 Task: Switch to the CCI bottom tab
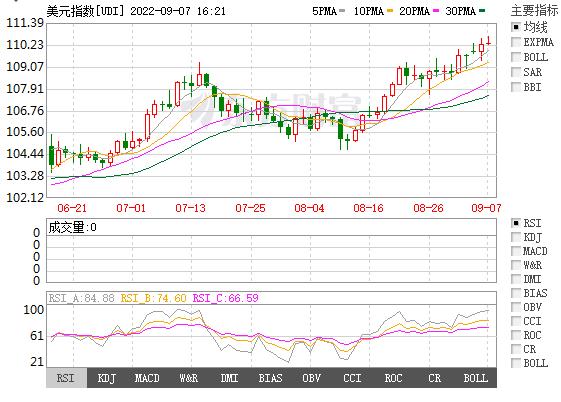352,378
